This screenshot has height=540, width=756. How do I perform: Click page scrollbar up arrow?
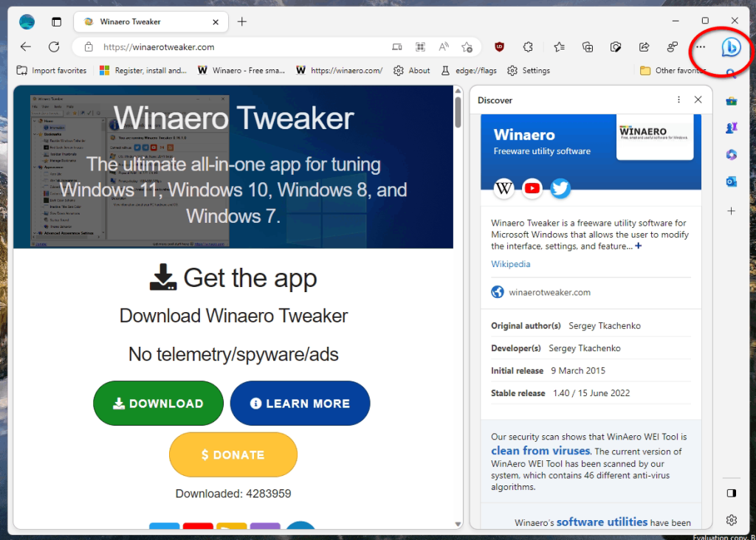coord(458,91)
